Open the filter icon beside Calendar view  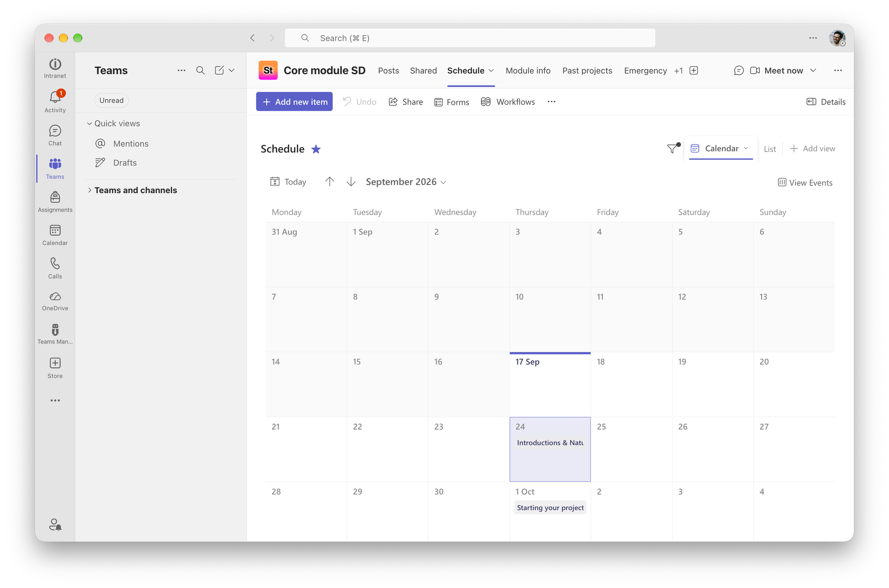pyautogui.click(x=673, y=148)
